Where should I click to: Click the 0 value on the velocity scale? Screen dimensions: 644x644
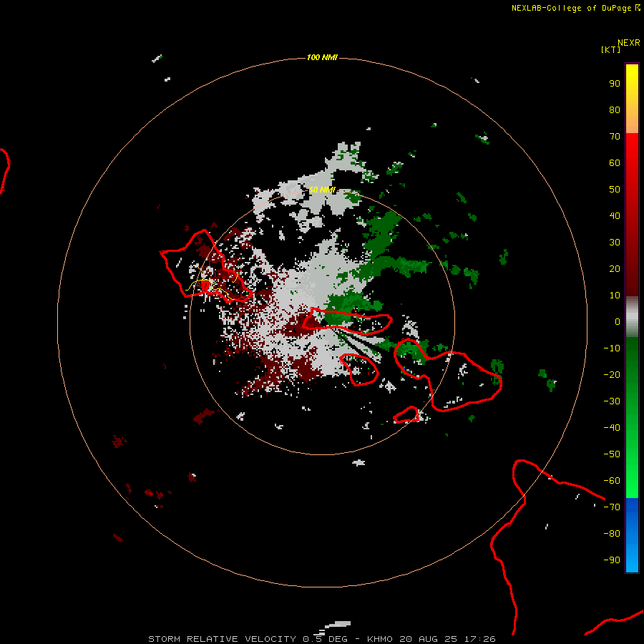(618, 321)
